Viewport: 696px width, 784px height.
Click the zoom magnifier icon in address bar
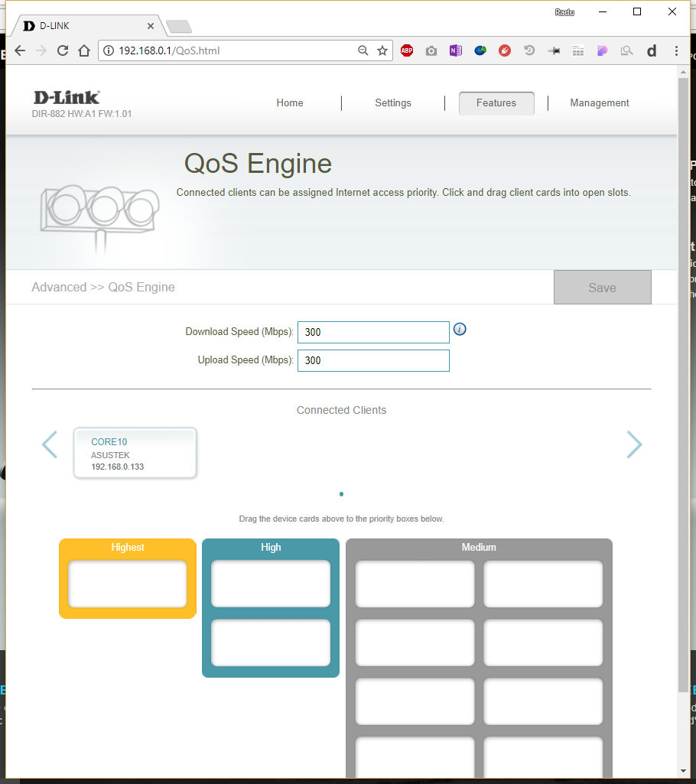tap(363, 50)
